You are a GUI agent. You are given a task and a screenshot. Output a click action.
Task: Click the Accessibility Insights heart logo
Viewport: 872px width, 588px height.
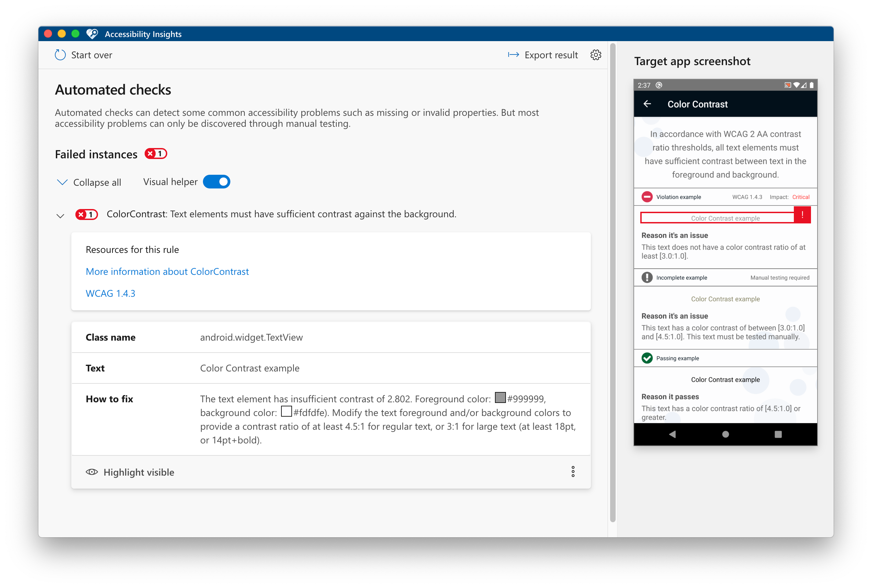[92, 34]
